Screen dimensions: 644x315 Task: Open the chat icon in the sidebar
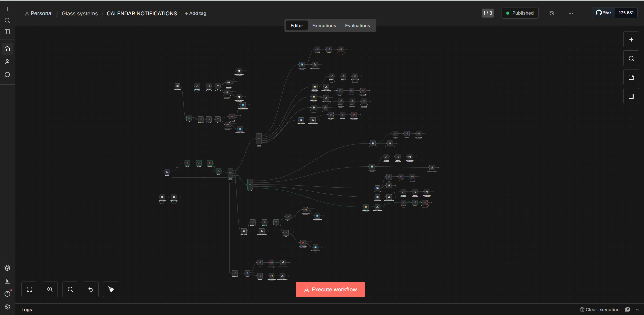7,75
